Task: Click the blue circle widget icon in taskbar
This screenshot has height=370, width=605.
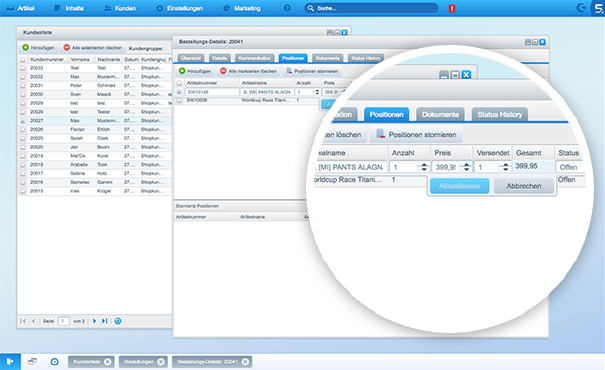Action: pos(55,362)
